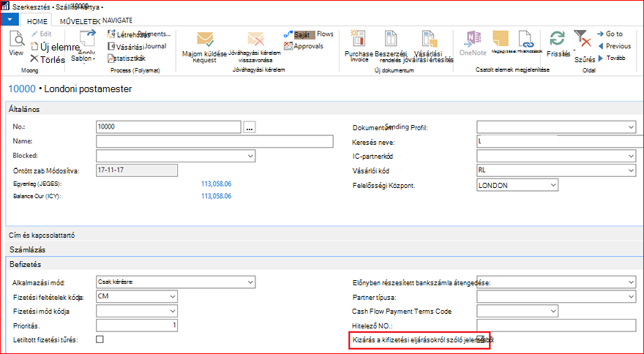Switch to the MŰVELETEK ribbon tab
Viewport: 644px width, 354px height.
point(80,21)
